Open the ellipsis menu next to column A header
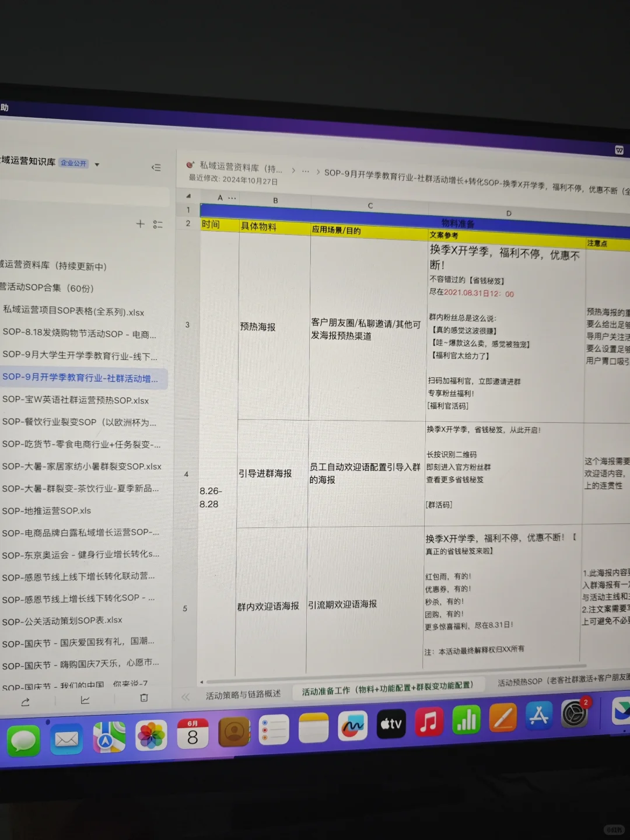 (232, 198)
